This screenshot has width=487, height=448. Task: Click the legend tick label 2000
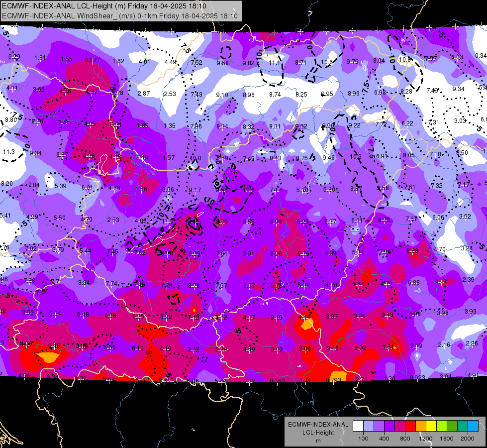tap(468, 439)
